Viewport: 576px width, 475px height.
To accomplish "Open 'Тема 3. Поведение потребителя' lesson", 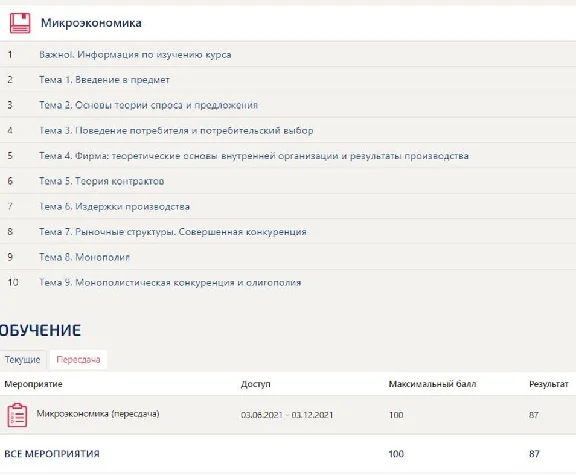I will pyautogui.click(x=176, y=130).
